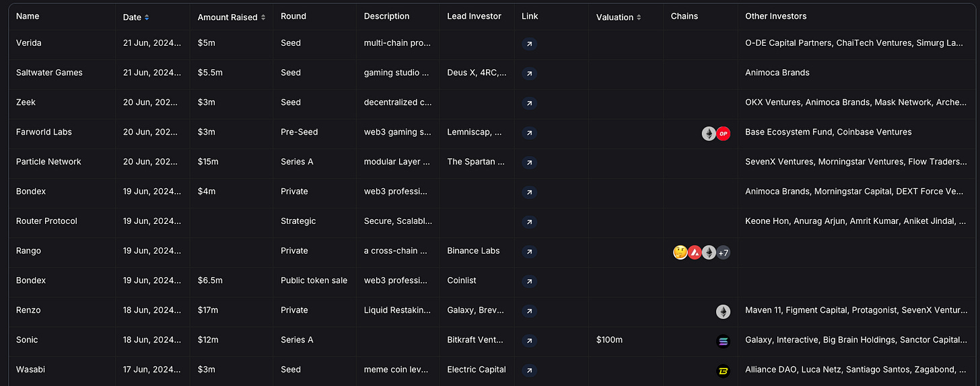Click the Public token sale round cell
This screenshot has height=386, width=980.
314,280
